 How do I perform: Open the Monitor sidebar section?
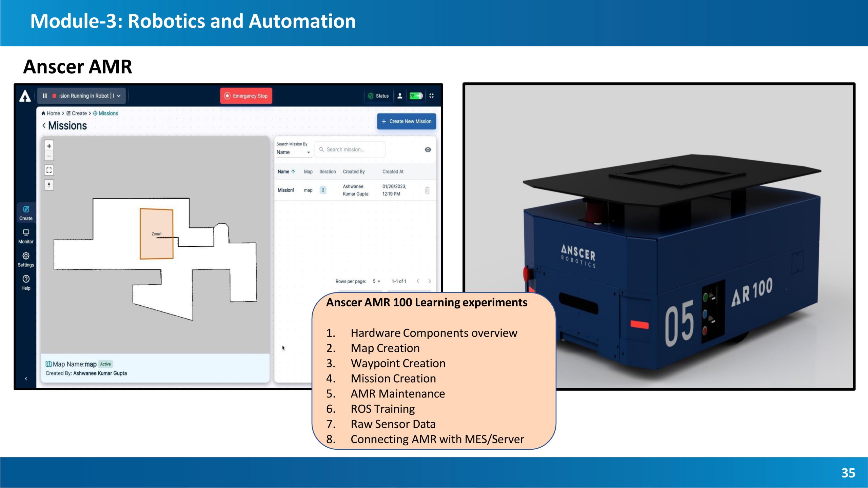[26, 237]
